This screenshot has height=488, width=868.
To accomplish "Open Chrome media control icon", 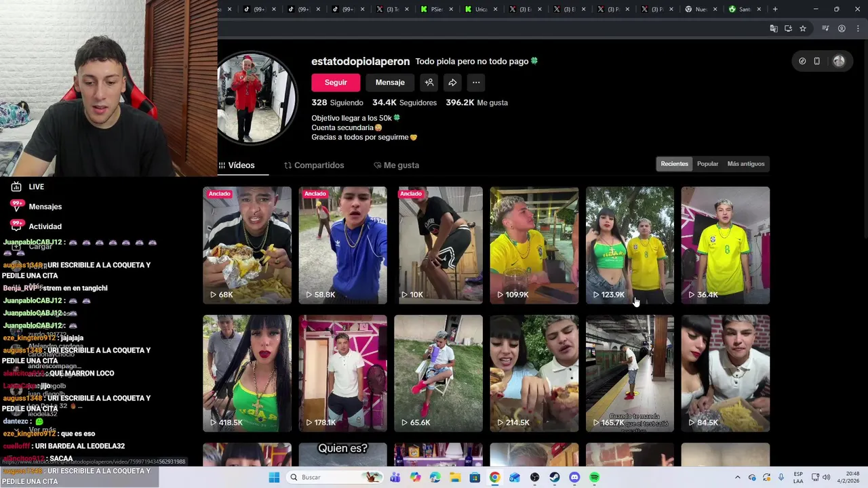I will 825,28.
